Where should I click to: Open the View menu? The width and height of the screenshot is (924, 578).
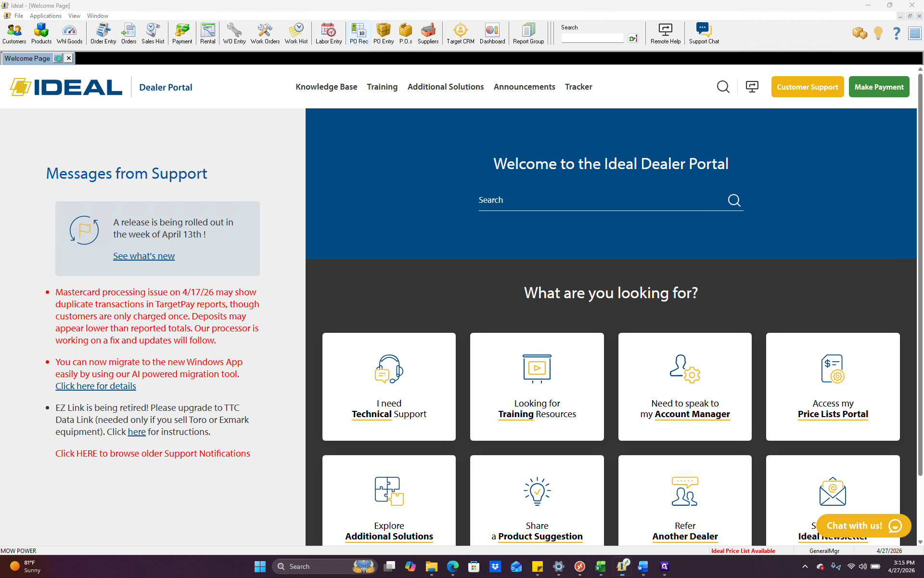click(74, 16)
